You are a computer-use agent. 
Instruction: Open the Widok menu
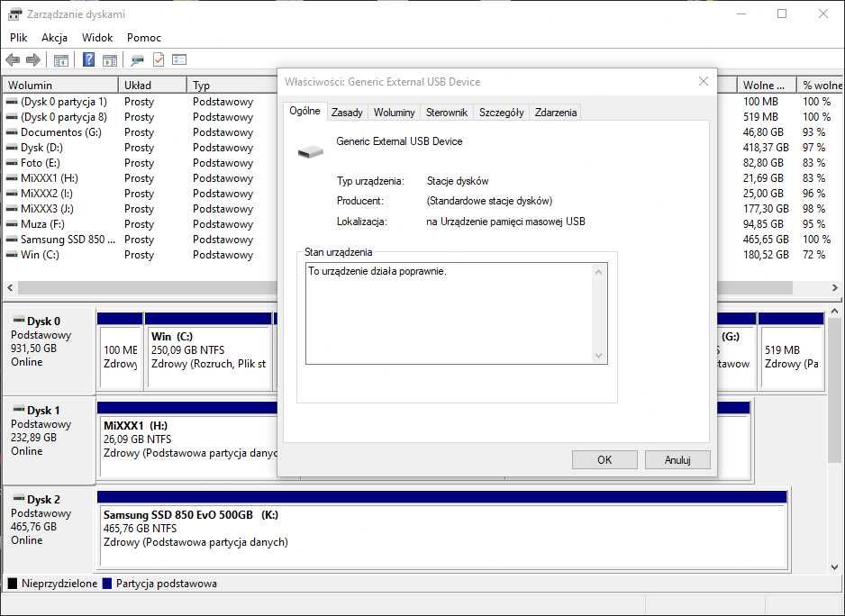[x=97, y=38]
